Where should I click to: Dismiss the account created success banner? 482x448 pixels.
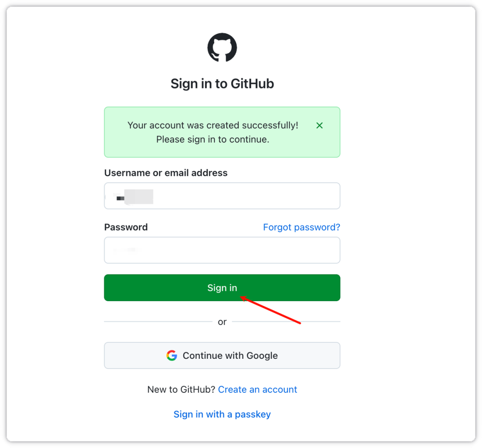320,125
